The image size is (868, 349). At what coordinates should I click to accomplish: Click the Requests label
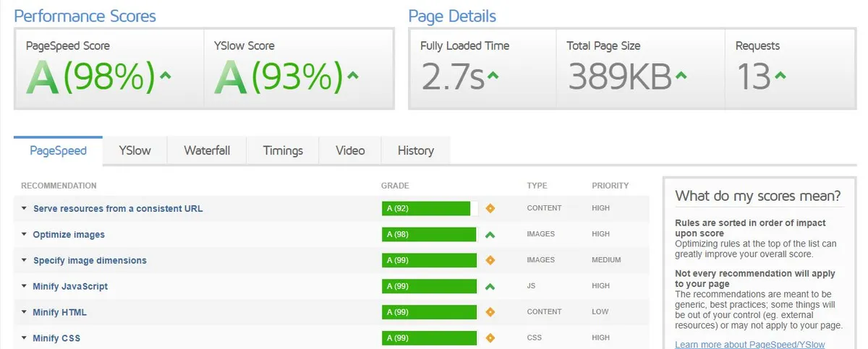[757, 46]
